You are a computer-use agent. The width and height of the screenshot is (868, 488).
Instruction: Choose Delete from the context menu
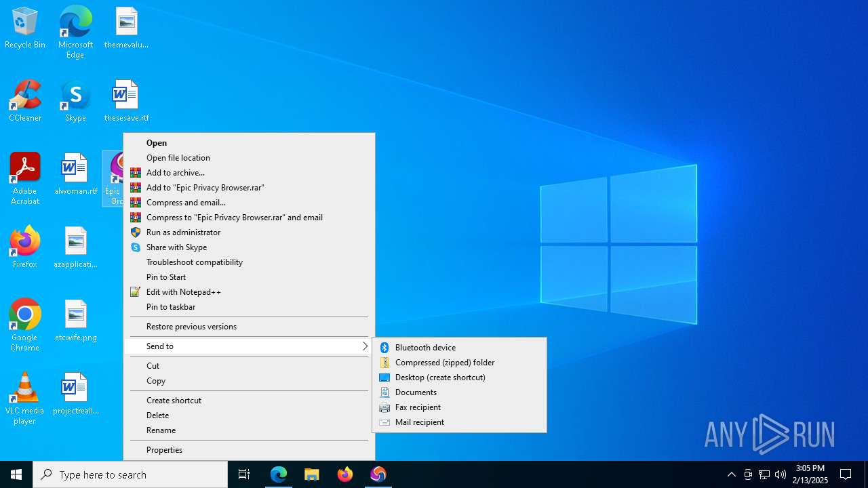[x=249, y=415]
